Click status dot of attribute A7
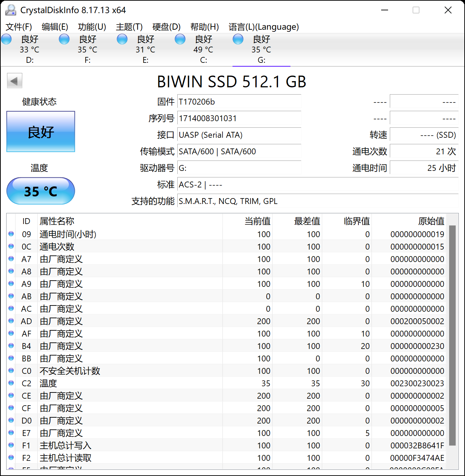 click(11, 259)
